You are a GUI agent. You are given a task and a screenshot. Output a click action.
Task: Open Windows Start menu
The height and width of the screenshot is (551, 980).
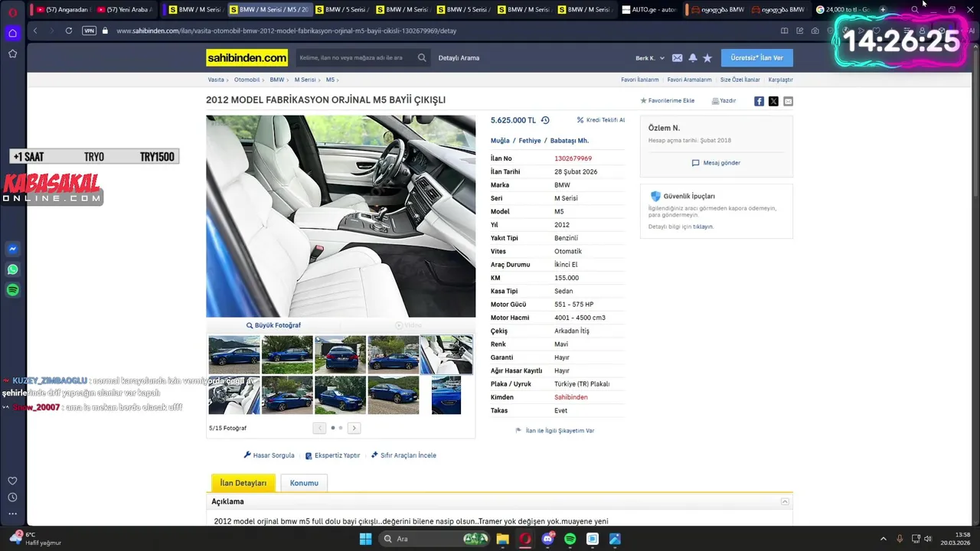click(x=365, y=539)
